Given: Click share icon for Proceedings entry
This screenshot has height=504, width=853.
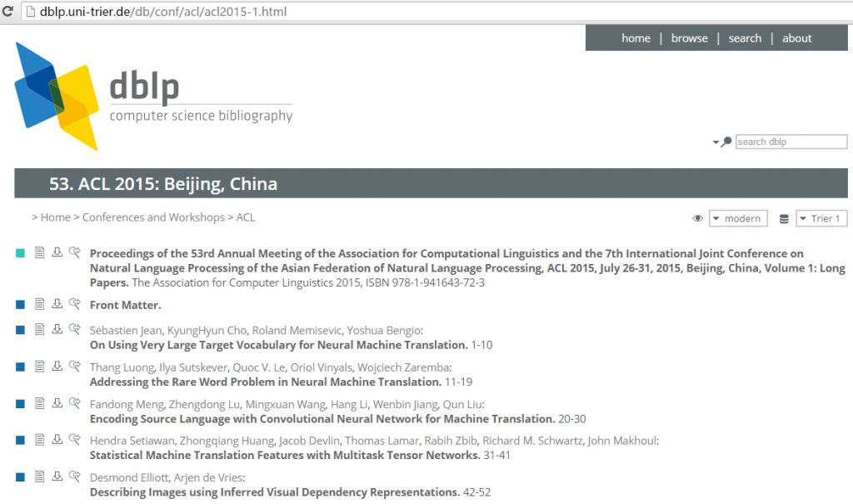Looking at the screenshot, I should point(74,252).
